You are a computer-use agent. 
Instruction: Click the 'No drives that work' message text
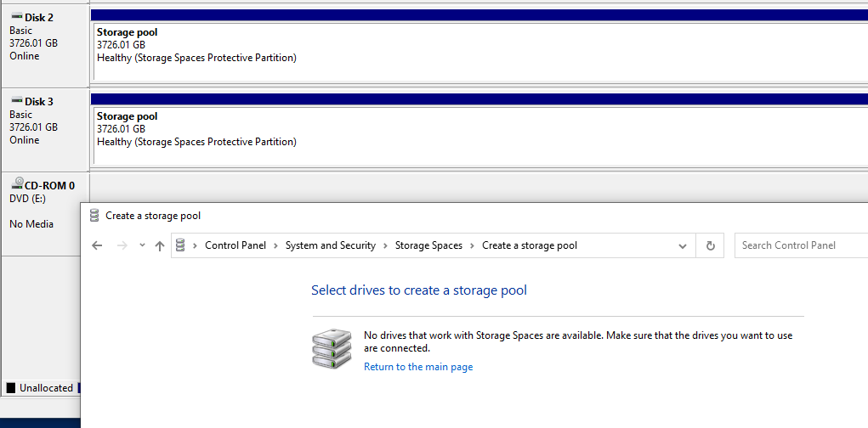pyautogui.click(x=578, y=341)
